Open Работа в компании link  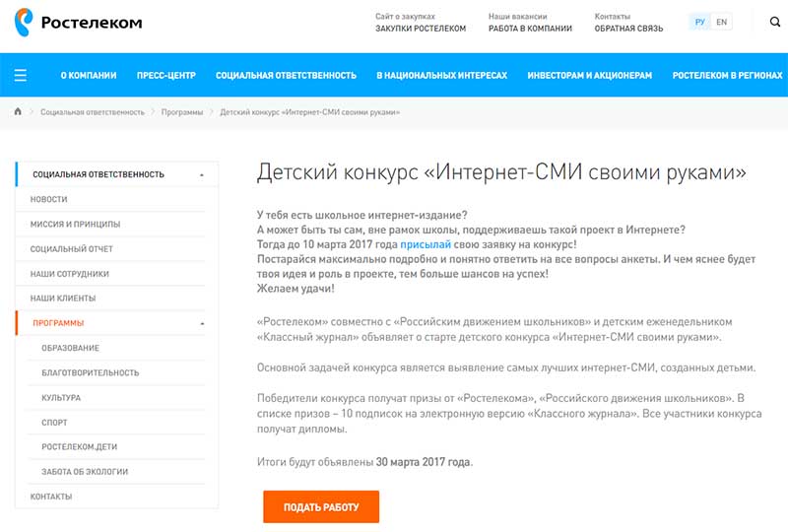530,29
